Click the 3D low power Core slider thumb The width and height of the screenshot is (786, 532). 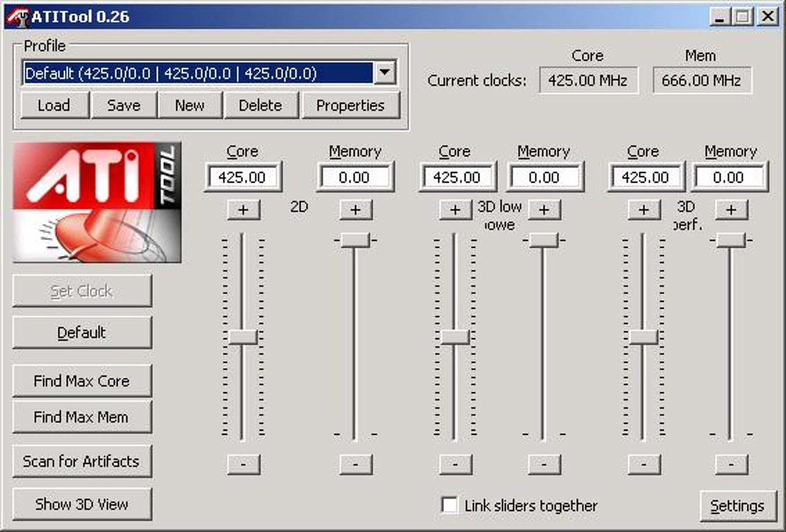pos(455,337)
